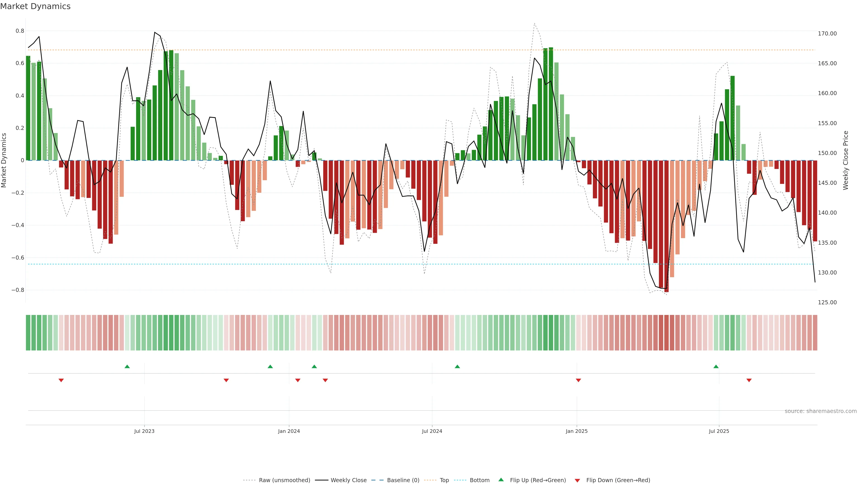Click the Jan 2024 x-axis label
The height and width of the screenshot is (488, 868).
click(x=289, y=431)
